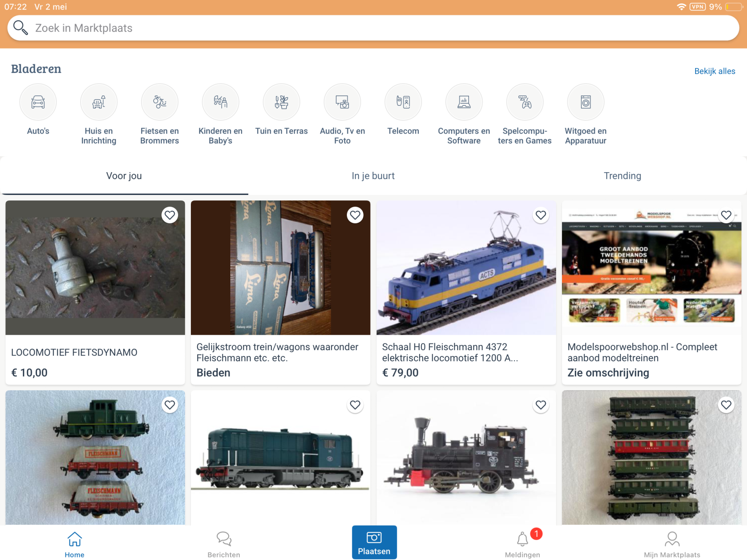Open the Mijn Marktplaats profile tab
This screenshot has width=747, height=560.
coord(672,545)
